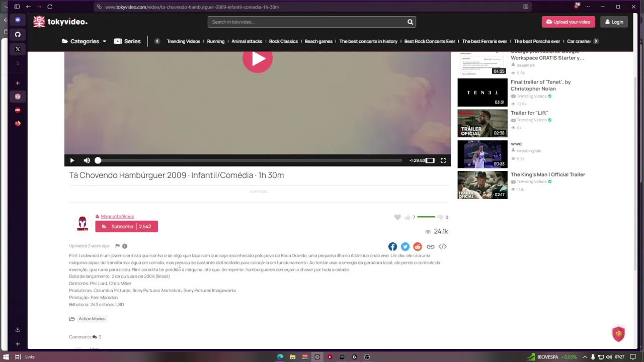Viewport: 644px width, 362px height.
Task: Open the Beach games topic
Action: tap(318, 41)
